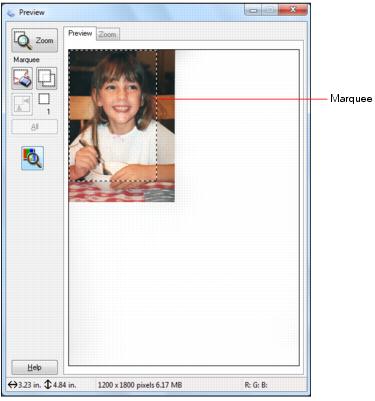
Task: Click the dashed marquee border's right edge
Action: (x=157, y=116)
